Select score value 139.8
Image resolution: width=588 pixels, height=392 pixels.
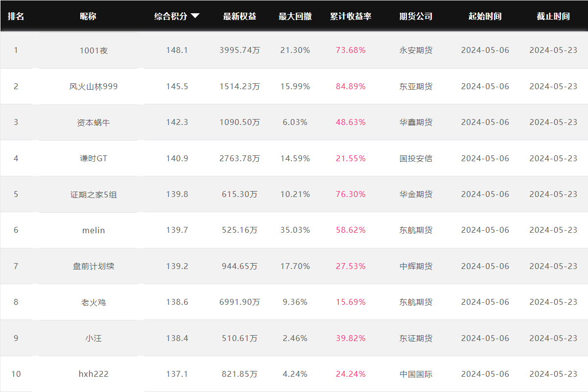tap(177, 194)
